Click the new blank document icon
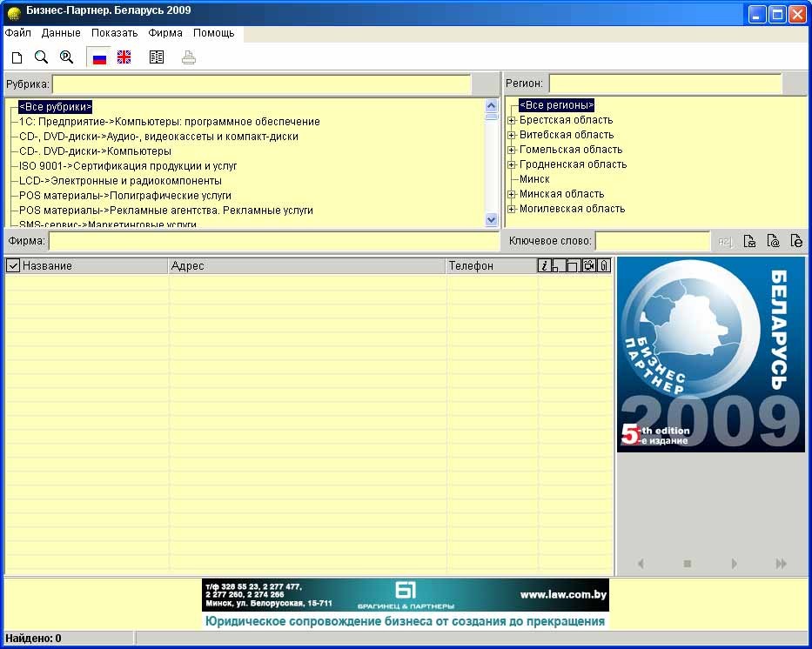The height and width of the screenshot is (649, 812). point(17,57)
